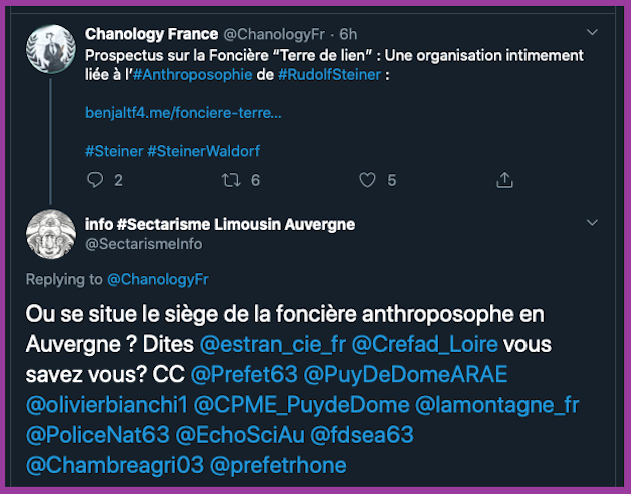631x494 pixels.
Task: Click the share icon on the tweet
Action: (x=505, y=180)
